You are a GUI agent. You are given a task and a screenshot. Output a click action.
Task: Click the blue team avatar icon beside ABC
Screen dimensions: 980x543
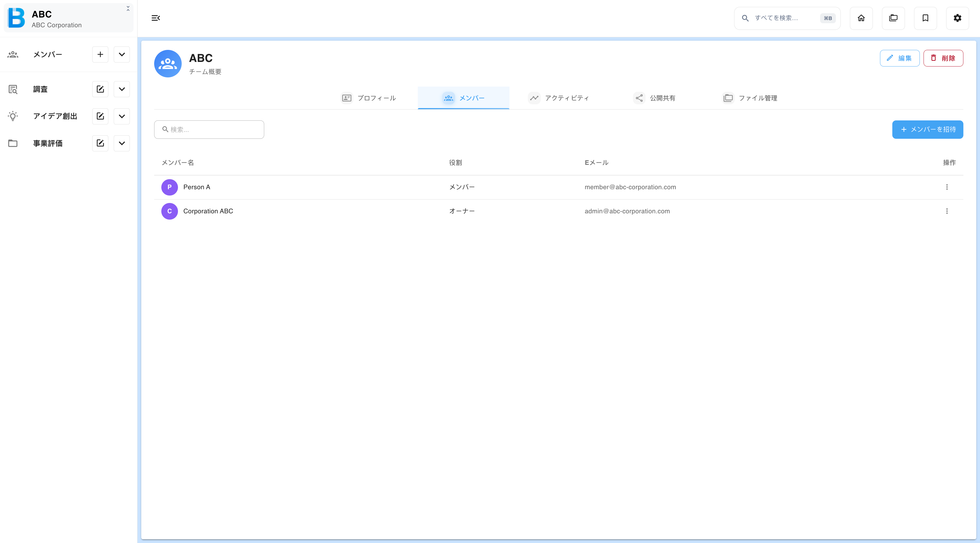coord(168,64)
